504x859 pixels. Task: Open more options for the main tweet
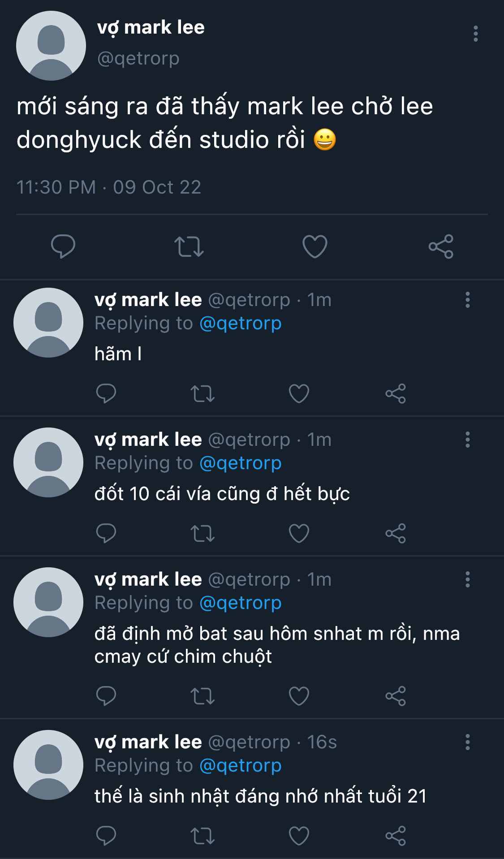click(x=475, y=34)
